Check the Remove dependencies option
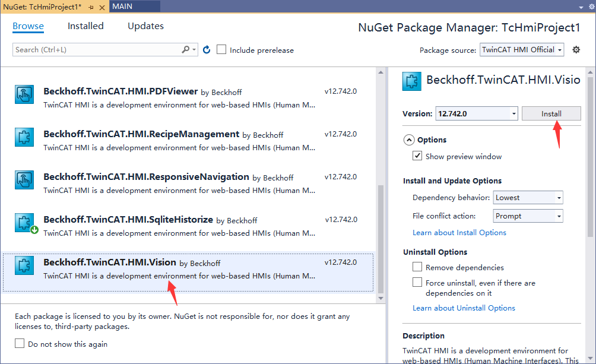Screen dimensions: 596x364 click(417, 267)
